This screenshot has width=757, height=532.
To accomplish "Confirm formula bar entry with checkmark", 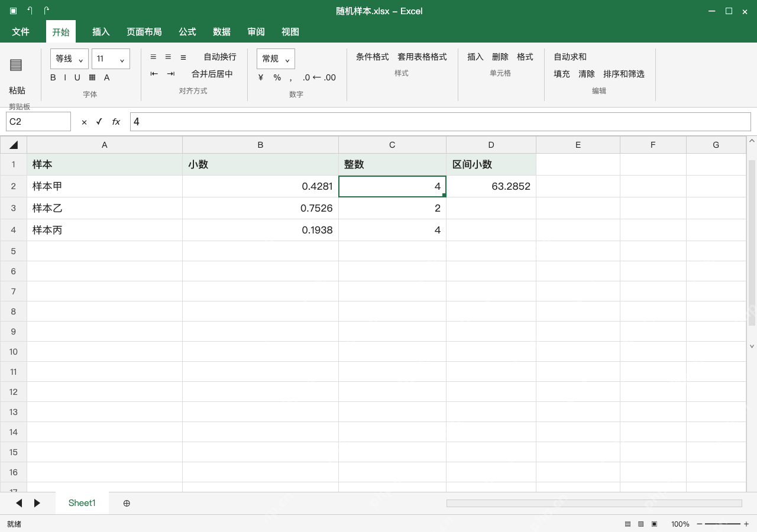I will [x=99, y=122].
